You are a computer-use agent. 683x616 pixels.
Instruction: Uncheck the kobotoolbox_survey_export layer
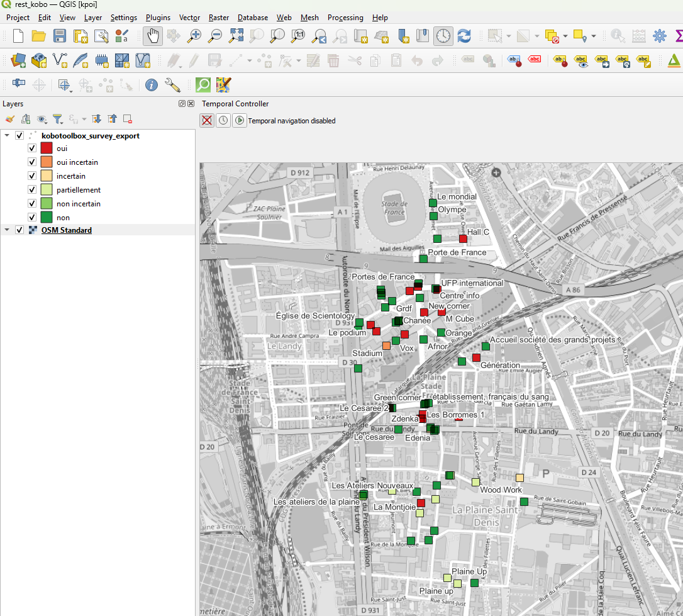pyautogui.click(x=19, y=135)
